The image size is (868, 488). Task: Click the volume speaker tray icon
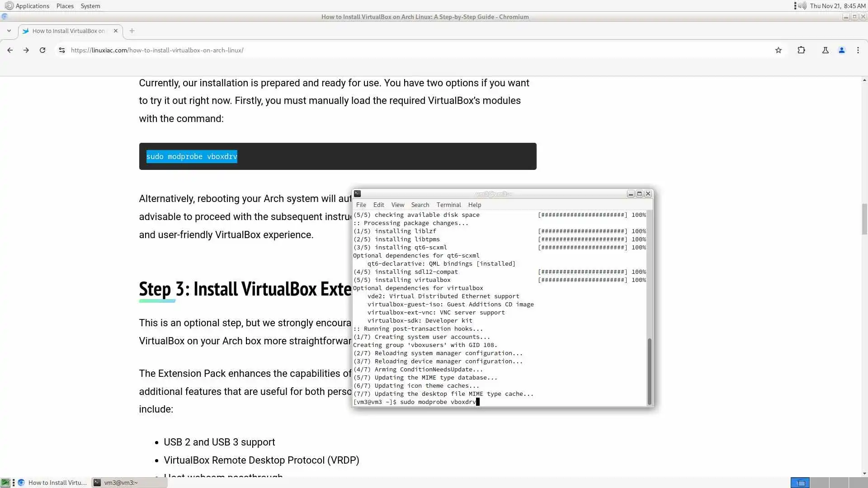(x=802, y=6)
